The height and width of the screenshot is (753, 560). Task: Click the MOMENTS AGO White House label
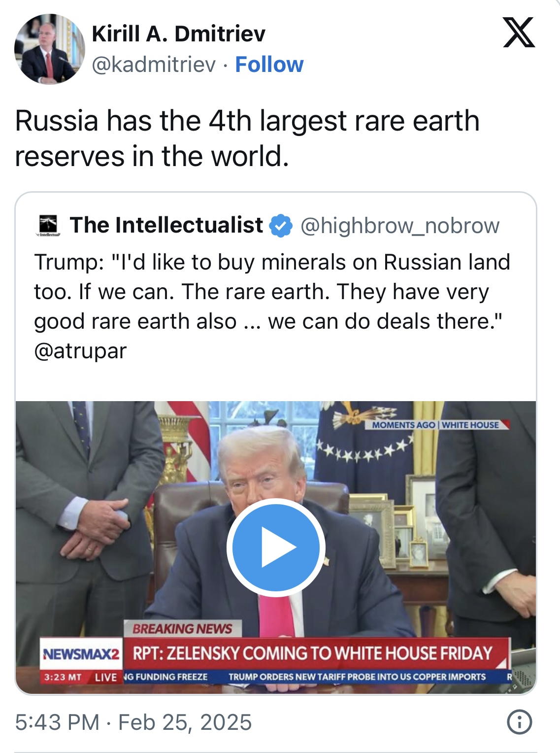(435, 425)
